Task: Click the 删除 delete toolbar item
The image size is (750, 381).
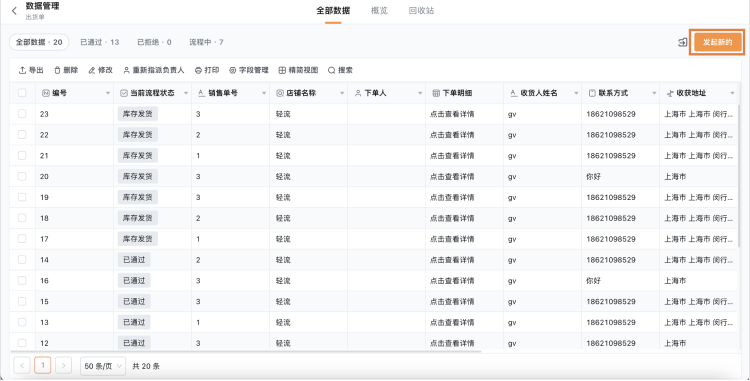Action: (x=66, y=70)
